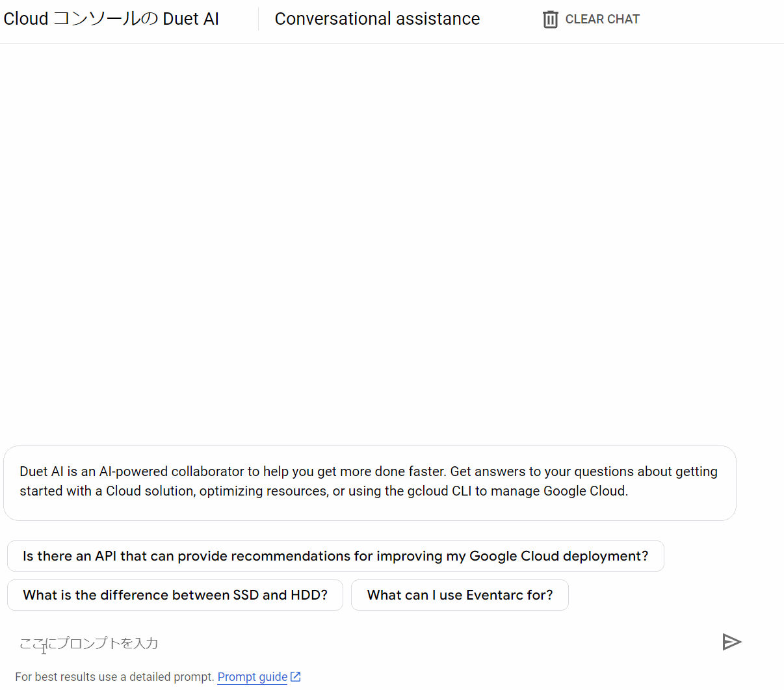Screen dimensions: 784x690
Task: Open the Prompt guide link
Action: click(x=252, y=676)
